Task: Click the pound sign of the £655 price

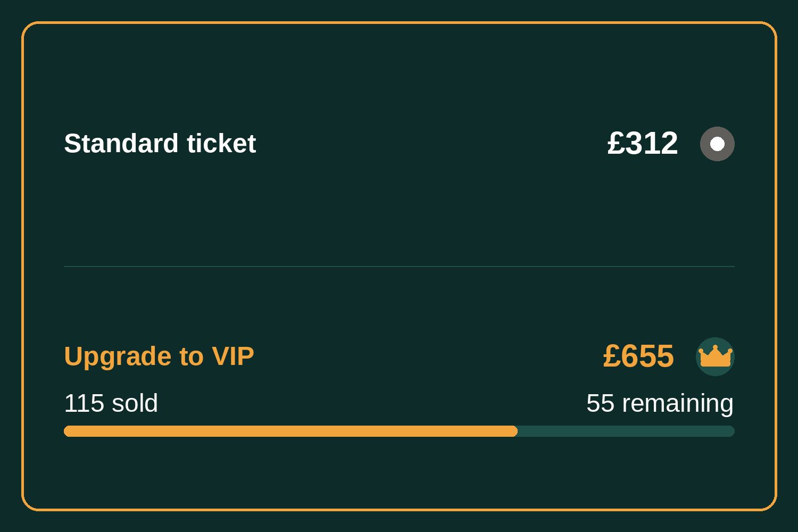Action: [x=612, y=356]
